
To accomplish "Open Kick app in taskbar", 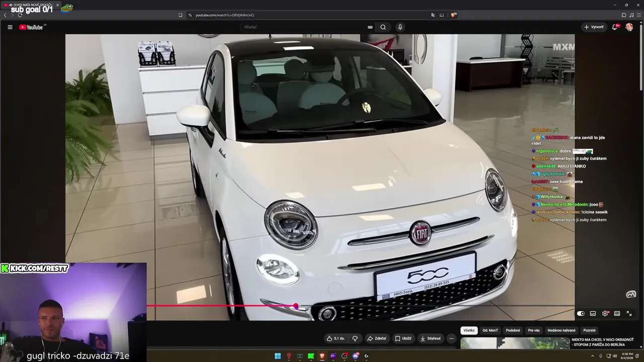I will [x=311, y=356].
